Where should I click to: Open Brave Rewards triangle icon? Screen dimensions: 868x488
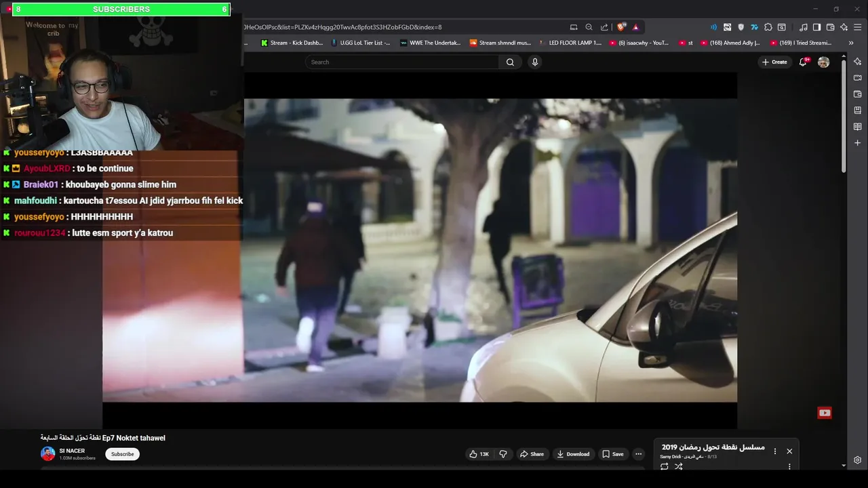[635, 27]
